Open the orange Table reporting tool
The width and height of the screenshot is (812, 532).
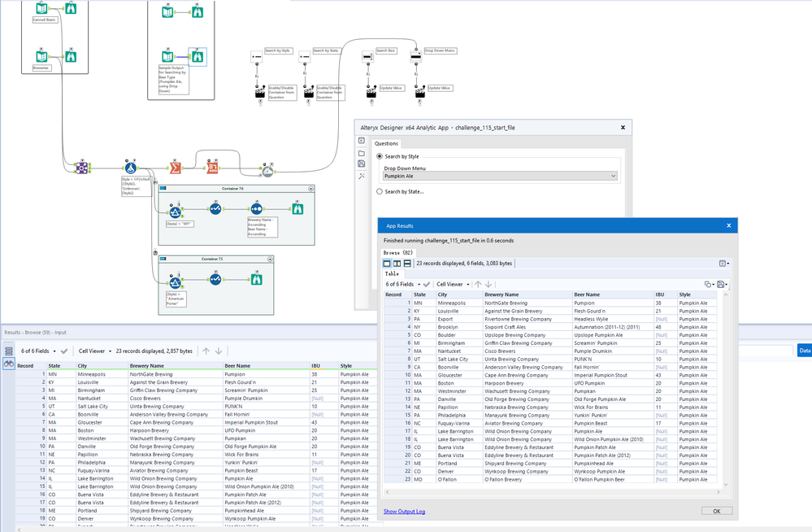(212, 168)
